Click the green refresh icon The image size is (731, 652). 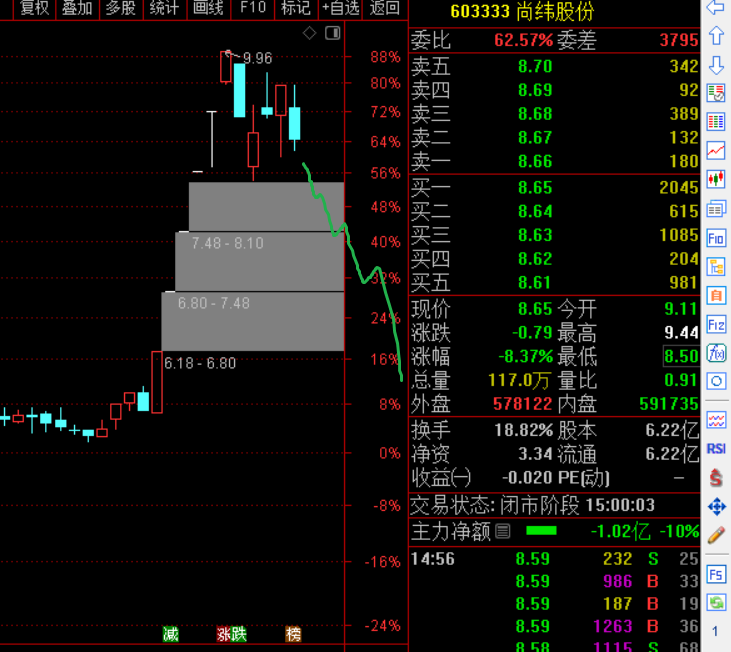point(716,603)
